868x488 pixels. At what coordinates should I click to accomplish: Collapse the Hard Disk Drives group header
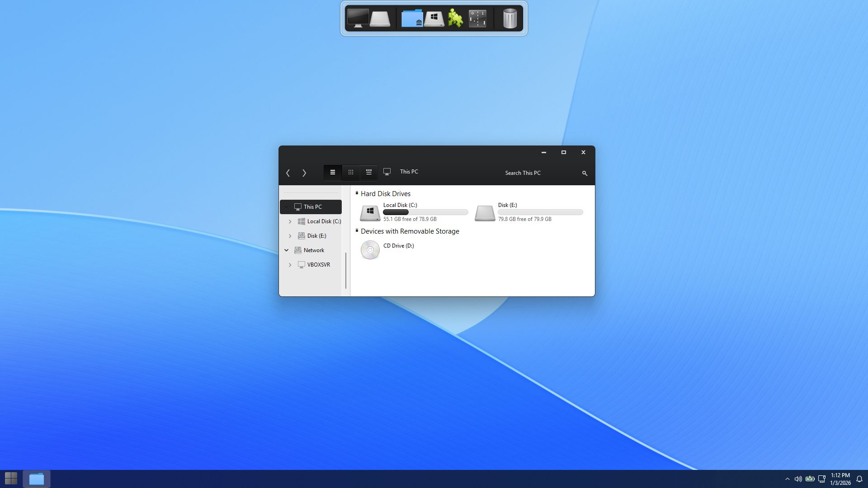pyautogui.click(x=357, y=193)
